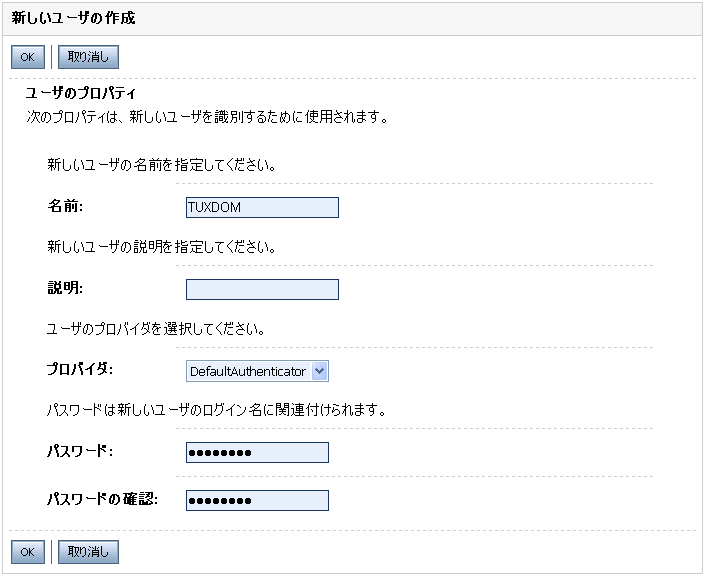Click the 新しいユーザの名前を指定してください instruction
Viewport: 705px width, 576px height.
tap(162, 165)
